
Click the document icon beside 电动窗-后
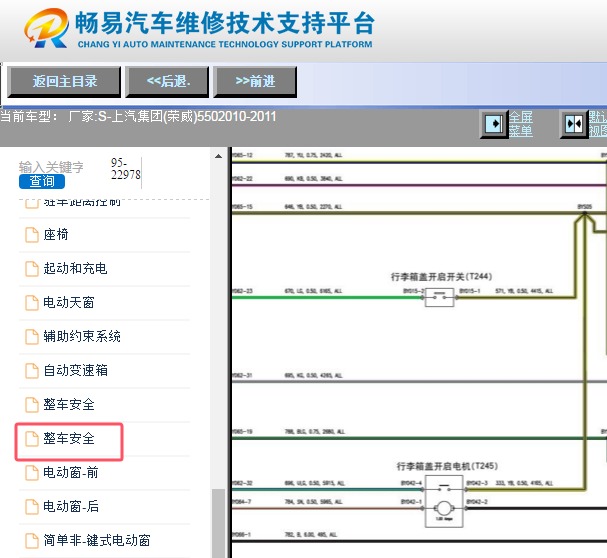32,506
